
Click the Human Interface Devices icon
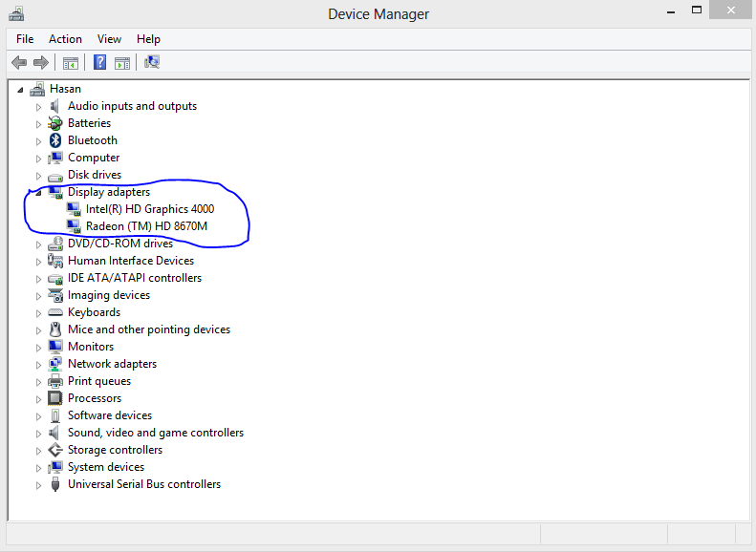55,261
